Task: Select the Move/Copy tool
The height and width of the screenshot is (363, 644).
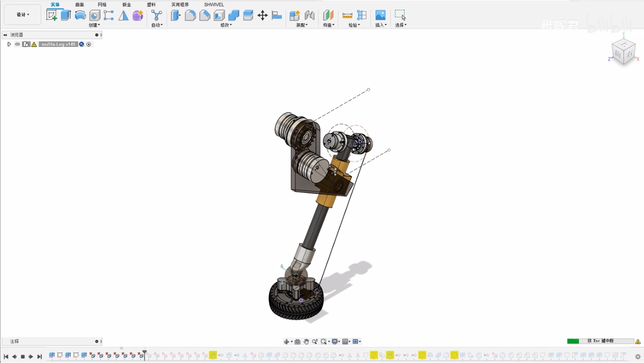Action: tap(263, 15)
